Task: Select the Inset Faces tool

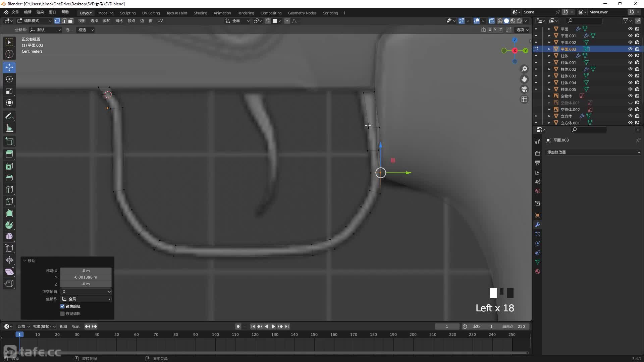Action: 9,166
